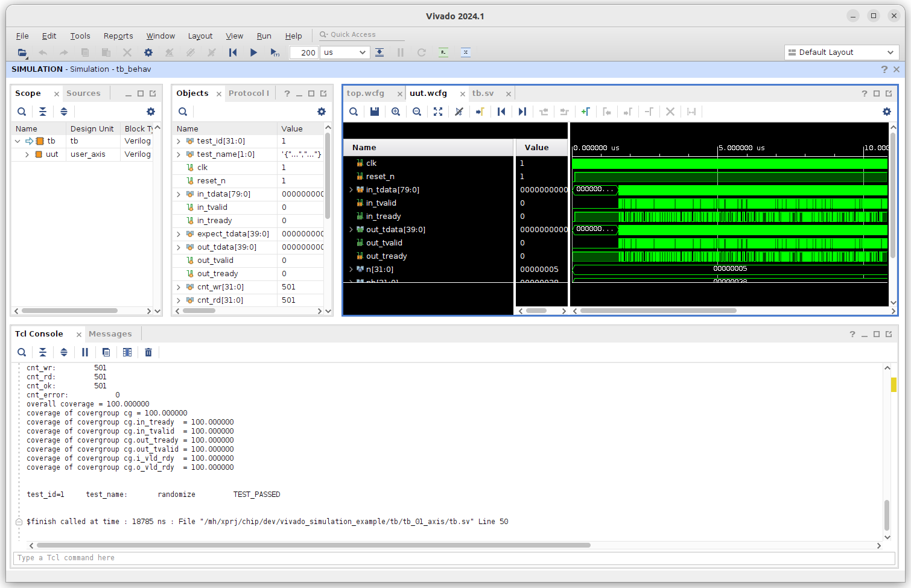
Task: Zoom fit the waveform view
Action: click(x=438, y=112)
